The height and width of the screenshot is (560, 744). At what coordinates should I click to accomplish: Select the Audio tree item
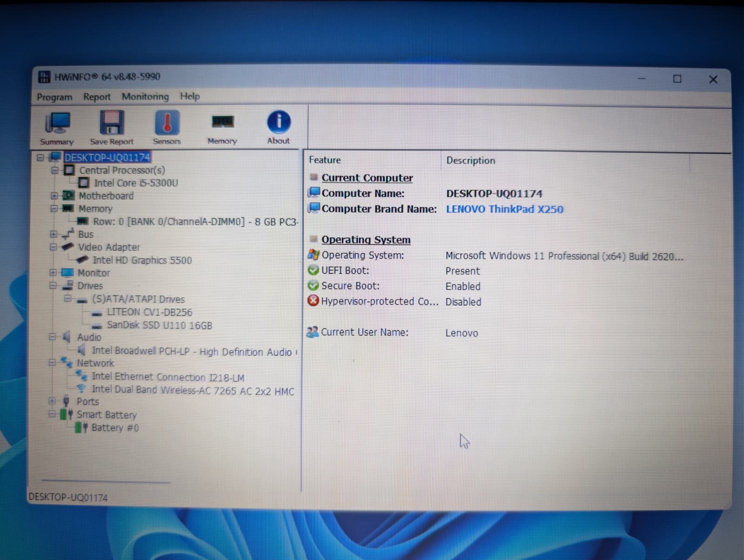pyautogui.click(x=89, y=337)
